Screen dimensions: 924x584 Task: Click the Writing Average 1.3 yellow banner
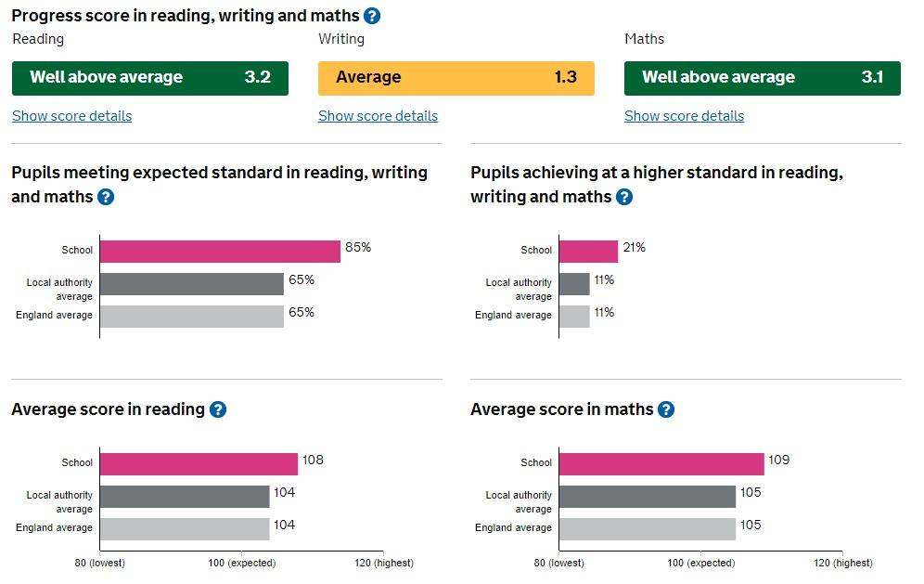pos(456,78)
